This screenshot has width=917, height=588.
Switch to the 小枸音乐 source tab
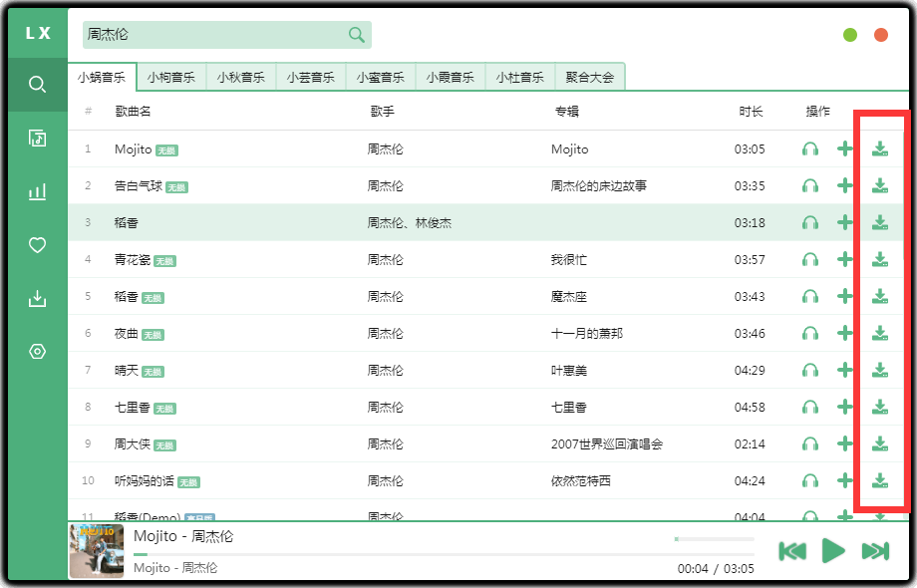171,77
